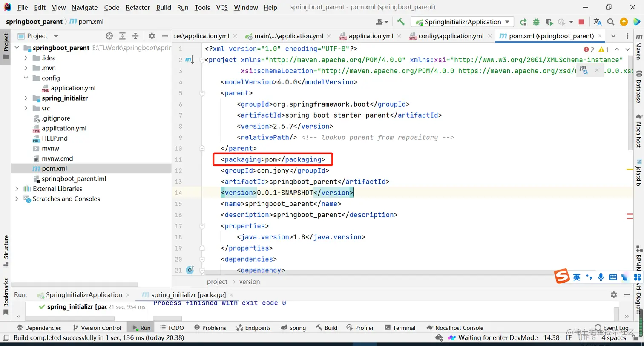Stop the running application red square
644x346 pixels.
tap(581, 22)
